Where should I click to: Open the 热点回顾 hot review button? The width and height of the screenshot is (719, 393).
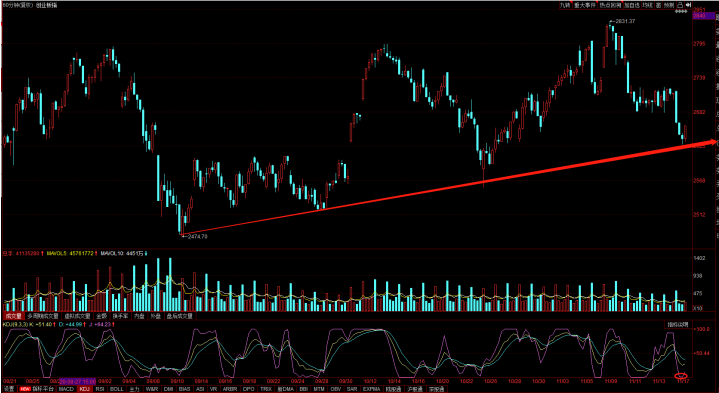pos(610,5)
